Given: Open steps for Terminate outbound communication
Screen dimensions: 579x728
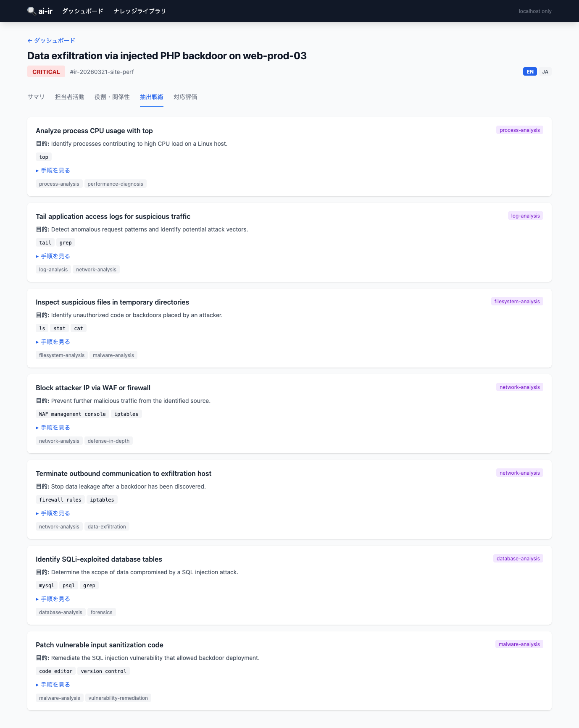Looking at the screenshot, I should 53,513.
